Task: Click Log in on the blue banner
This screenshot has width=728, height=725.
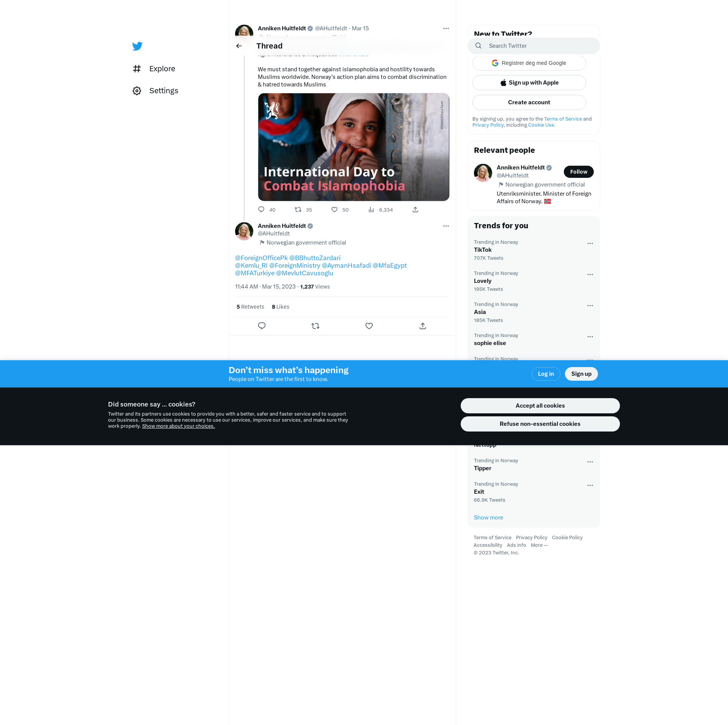Action: pos(546,374)
